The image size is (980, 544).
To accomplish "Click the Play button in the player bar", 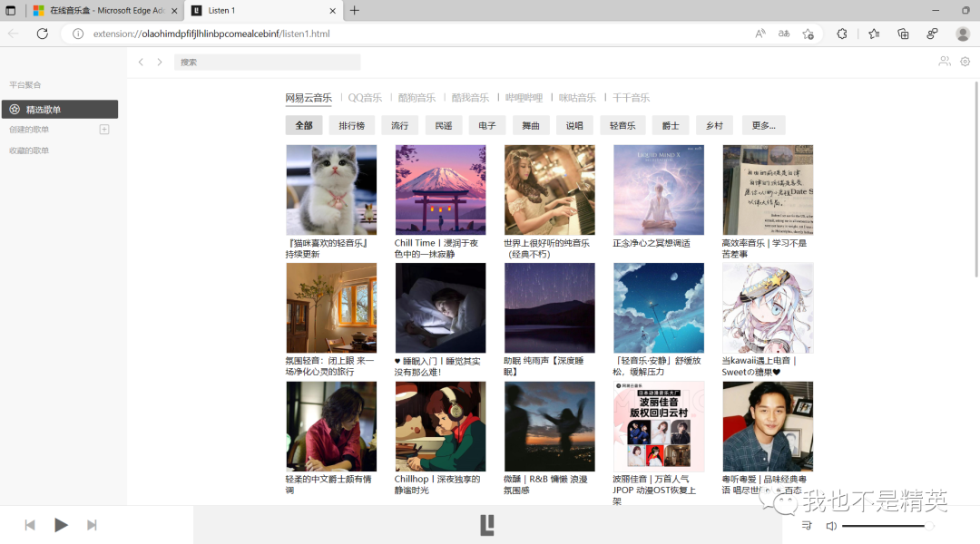I will click(61, 524).
